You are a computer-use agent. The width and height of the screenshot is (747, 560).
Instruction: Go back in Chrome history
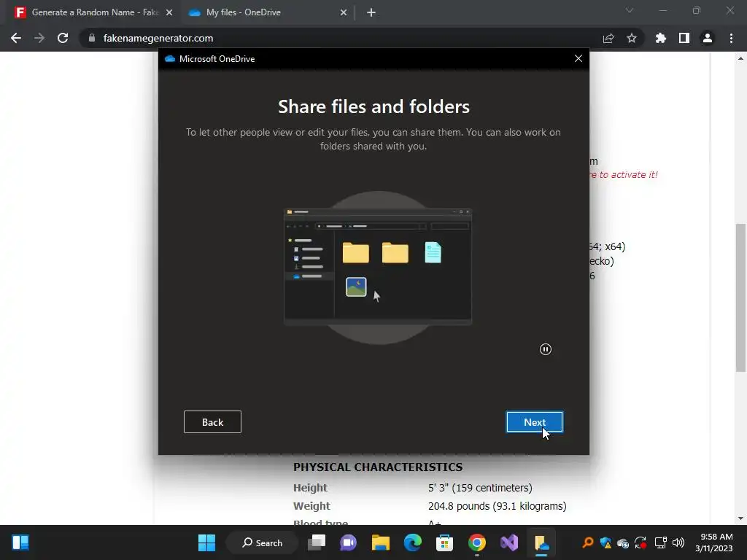pyautogui.click(x=16, y=38)
